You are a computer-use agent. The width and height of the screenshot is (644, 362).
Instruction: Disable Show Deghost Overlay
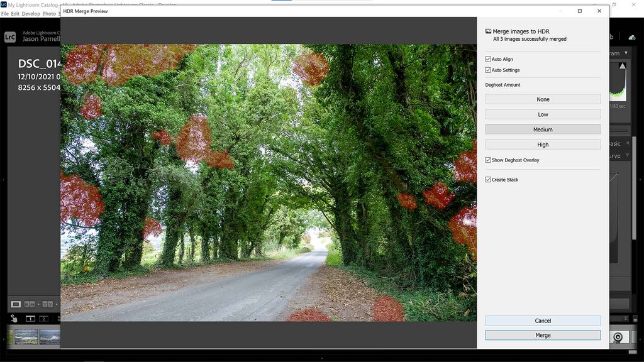pyautogui.click(x=487, y=160)
